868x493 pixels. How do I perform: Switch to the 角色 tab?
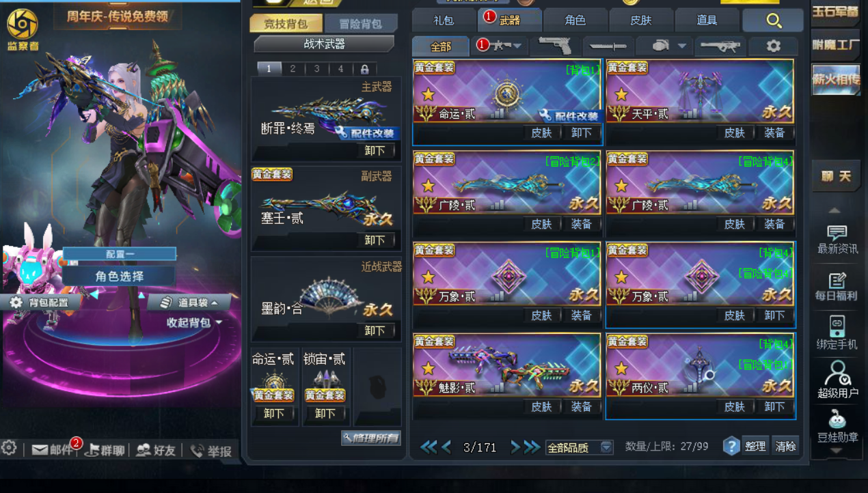pos(575,20)
